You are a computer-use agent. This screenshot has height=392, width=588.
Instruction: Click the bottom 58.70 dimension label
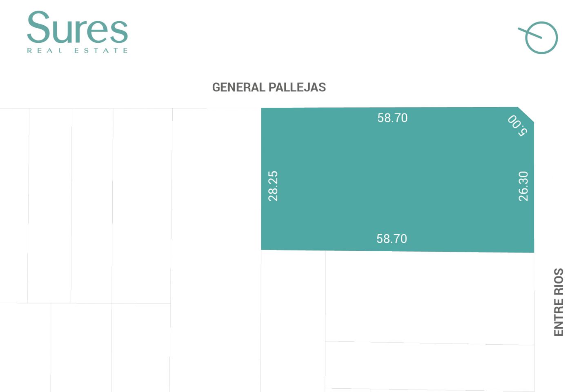[x=392, y=239]
